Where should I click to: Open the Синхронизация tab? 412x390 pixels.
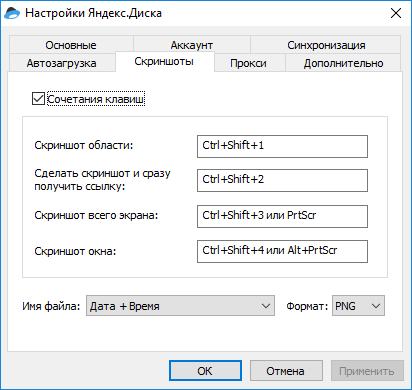click(x=326, y=45)
